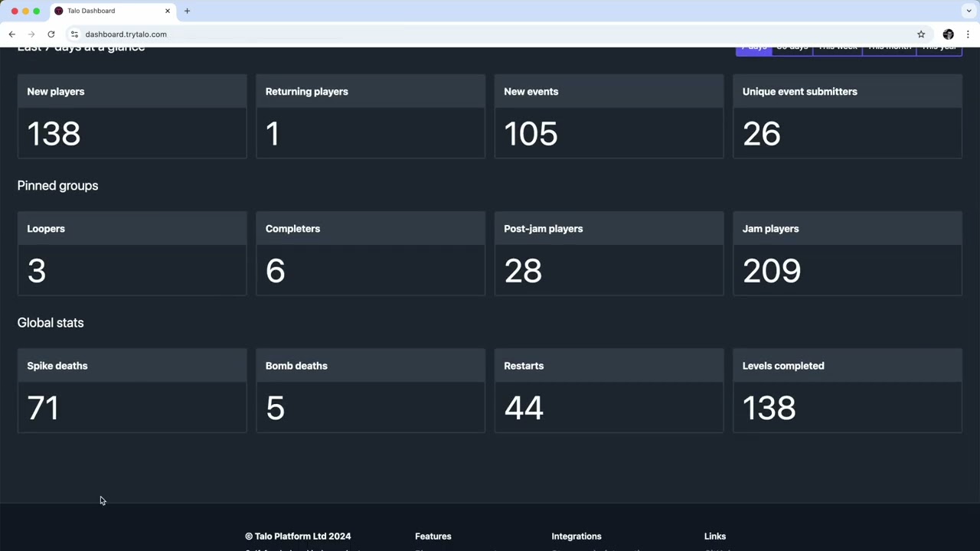
Task: Click the Talo Platform Ltd 2024 copyright
Action: coord(298,536)
